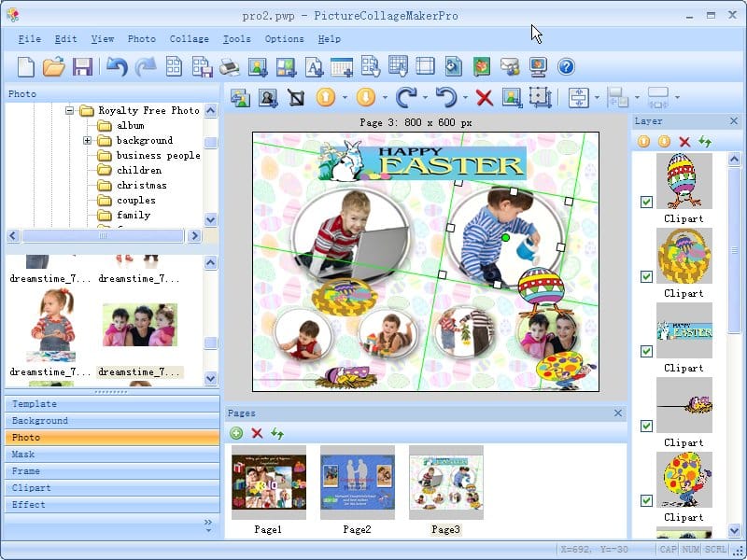Open the Print icon on the main toolbar

228,67
